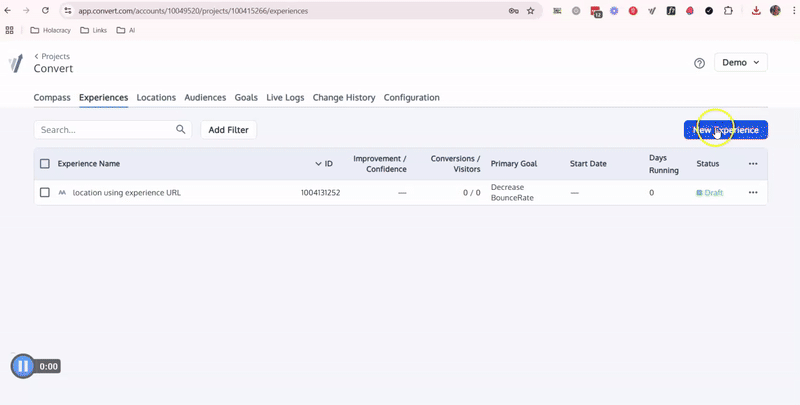This screenshot has width=800, height=405.
Task: Click the search magnifier icon
Action: (181, 130)
